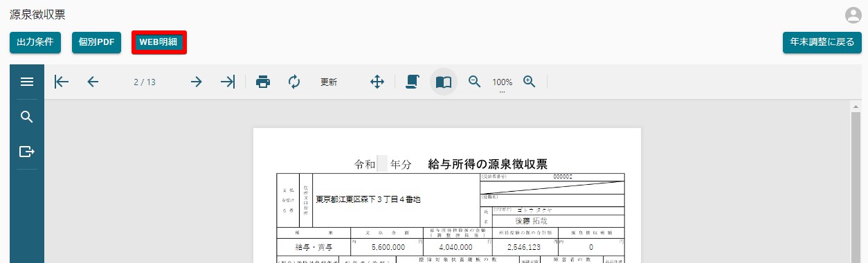
Task: Return via 年末調整に戻る button
Action: point(822,42)
